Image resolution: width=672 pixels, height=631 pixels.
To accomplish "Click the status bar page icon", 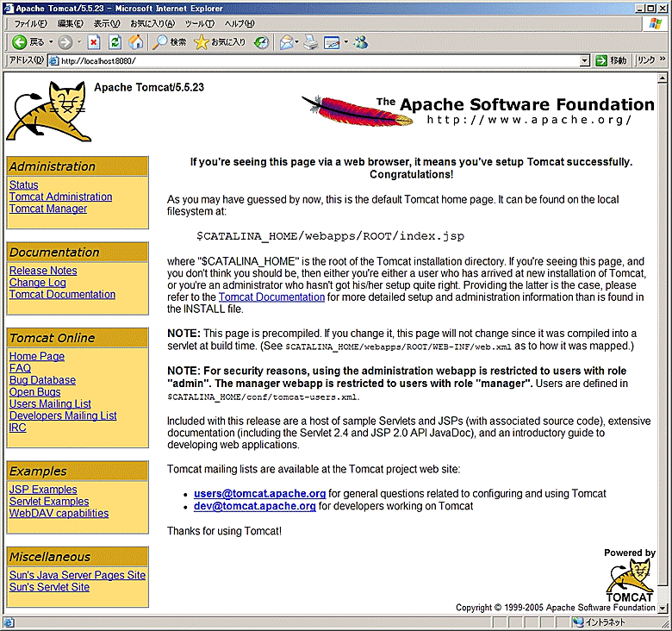I will point(9,622).
